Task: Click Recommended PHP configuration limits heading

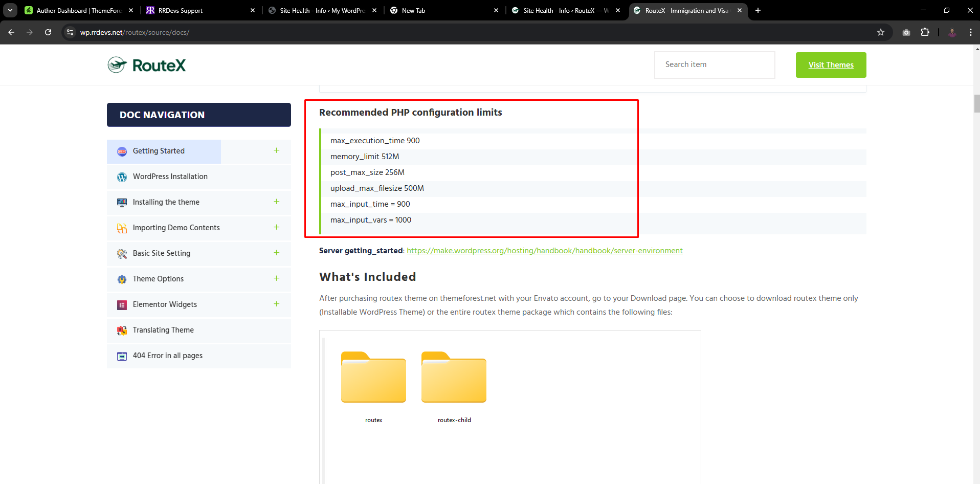Action: pos(411,113)
